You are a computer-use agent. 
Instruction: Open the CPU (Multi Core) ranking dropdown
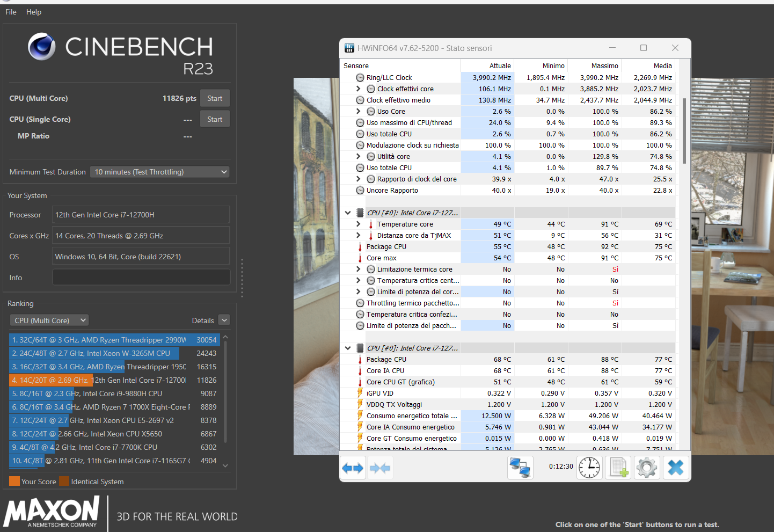point(49,320)
